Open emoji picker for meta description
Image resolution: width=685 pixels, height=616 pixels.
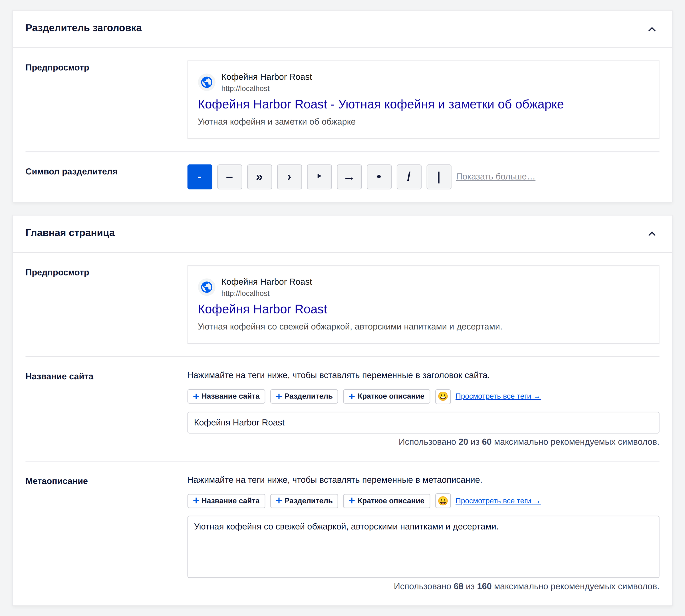(x=443, y=501)
